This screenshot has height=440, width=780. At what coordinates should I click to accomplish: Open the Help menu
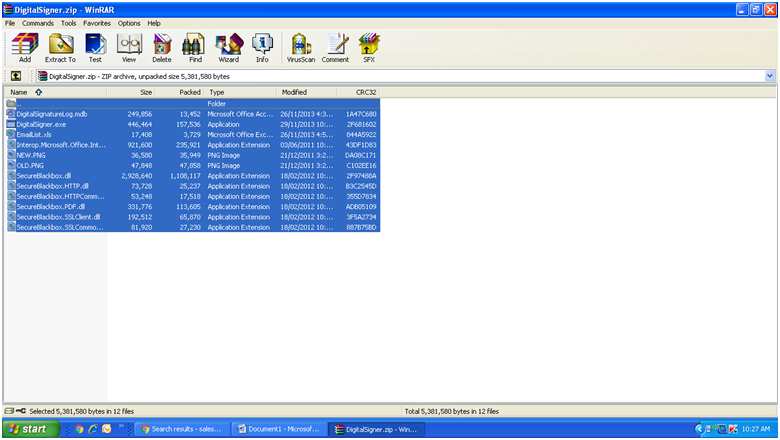point(154,23)
